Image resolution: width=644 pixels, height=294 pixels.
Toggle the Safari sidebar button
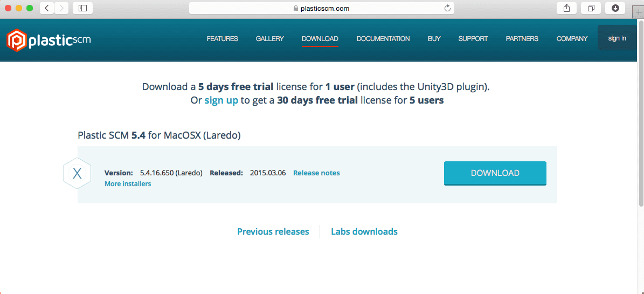(x=82, y=8)
